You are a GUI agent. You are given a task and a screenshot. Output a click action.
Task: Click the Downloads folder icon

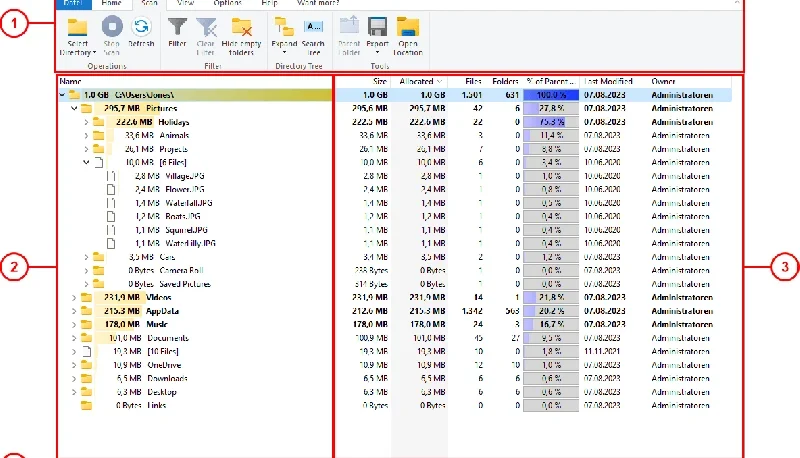tap(86, 378)
